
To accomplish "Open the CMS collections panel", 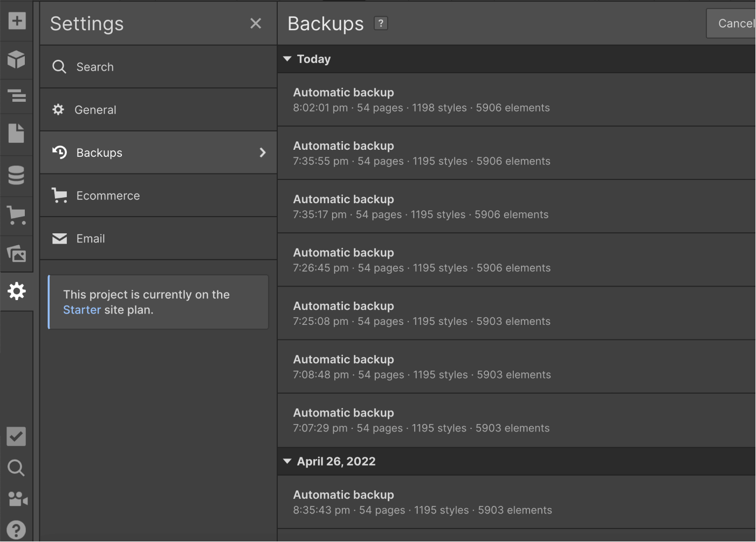I will pos(17,176).
